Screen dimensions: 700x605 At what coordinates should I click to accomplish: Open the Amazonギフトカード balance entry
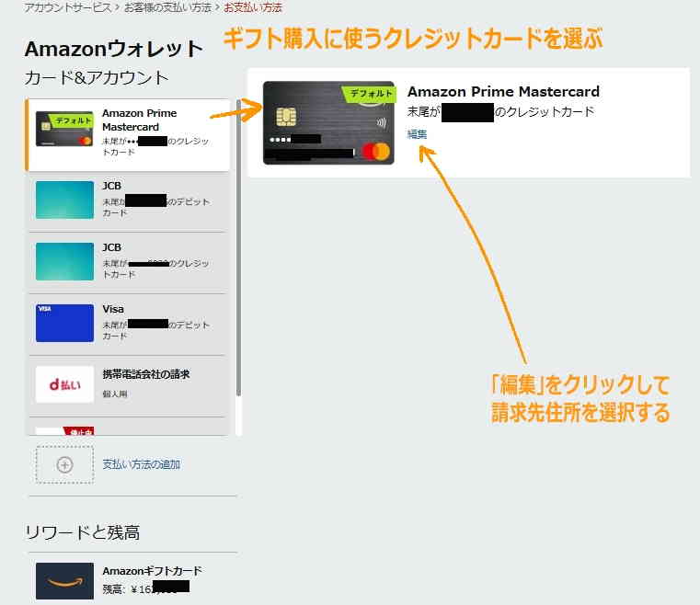132,582
